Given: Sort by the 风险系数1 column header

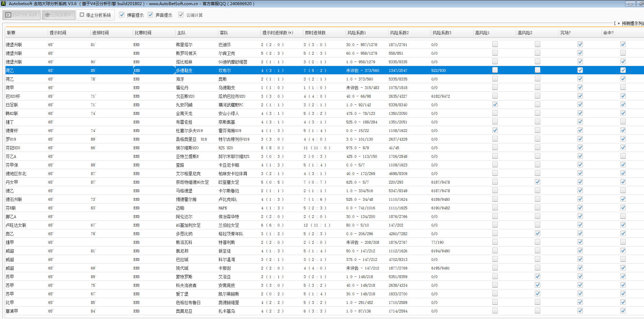Looking at the screenshot, I should coord(356,33).
